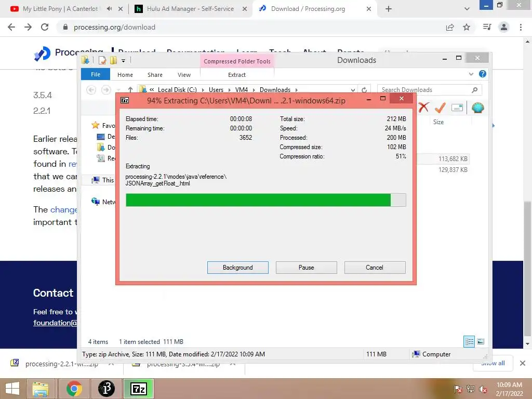Open the Extract ribbon tab
The width and height of the screenshot is (532, 399).
click(237, 75)
